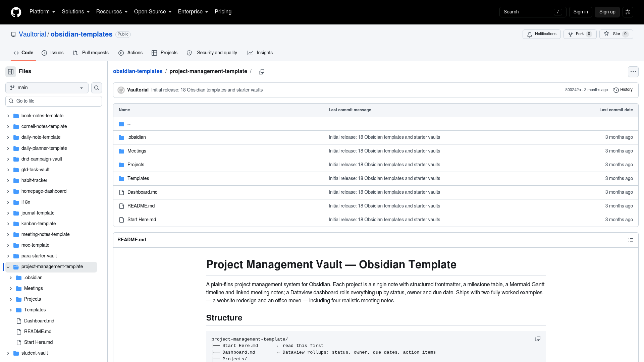Collapse the project-management-template folder chevron
Viewport: 644px width, 362px height.
pos(8,267)
